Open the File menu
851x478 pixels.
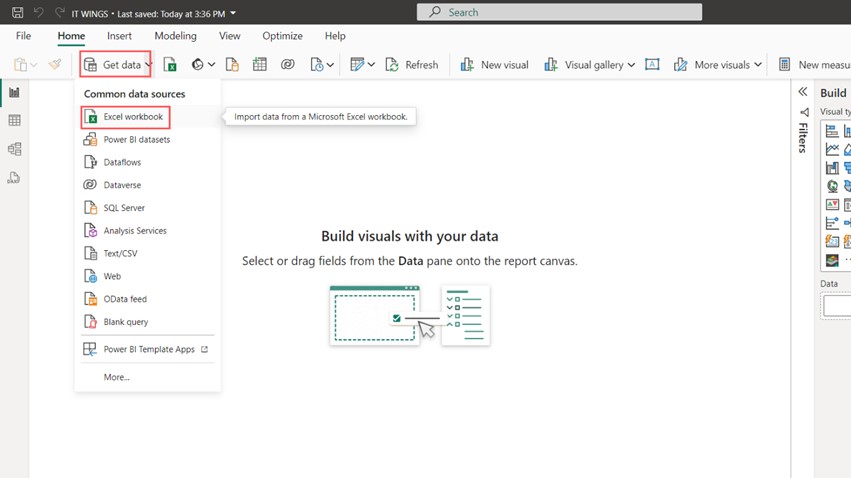coord(23,36)
